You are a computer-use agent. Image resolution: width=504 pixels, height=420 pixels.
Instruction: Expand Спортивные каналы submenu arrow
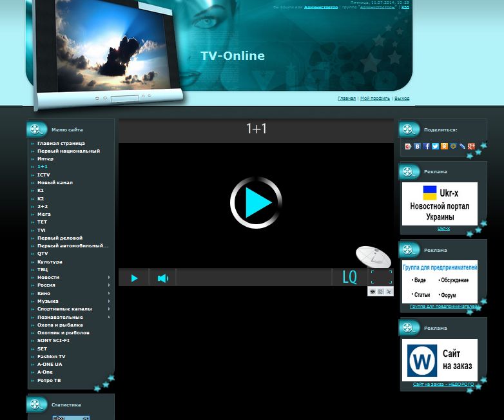coord(108,309)
